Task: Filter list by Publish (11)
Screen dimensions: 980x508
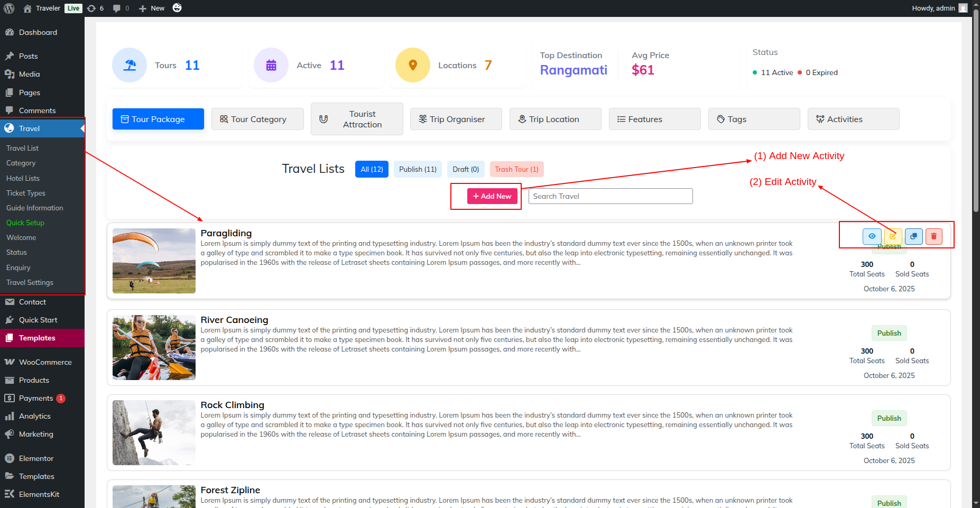Action: (x=418, y=169)
